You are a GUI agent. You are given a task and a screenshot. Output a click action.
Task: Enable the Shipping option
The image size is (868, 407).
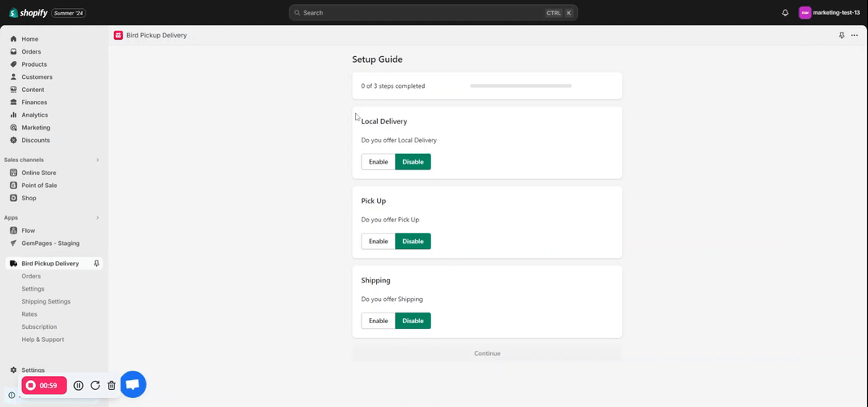tap(378, 321)
